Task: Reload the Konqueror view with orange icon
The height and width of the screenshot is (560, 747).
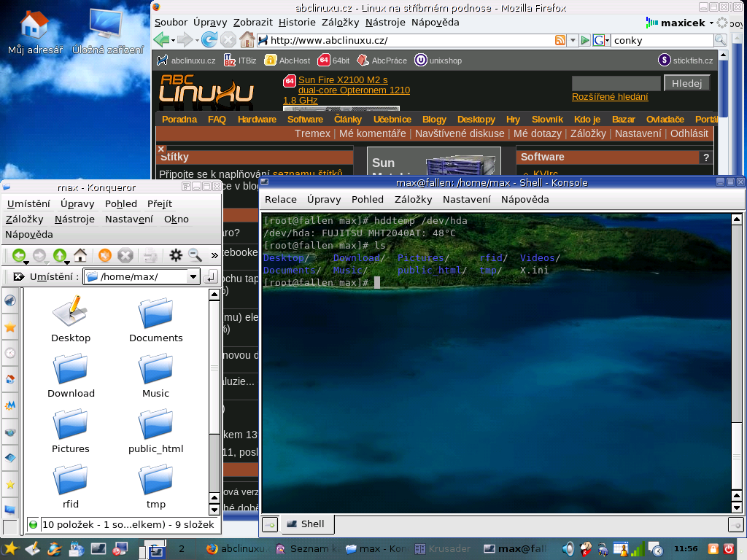Action: point(105,255)
